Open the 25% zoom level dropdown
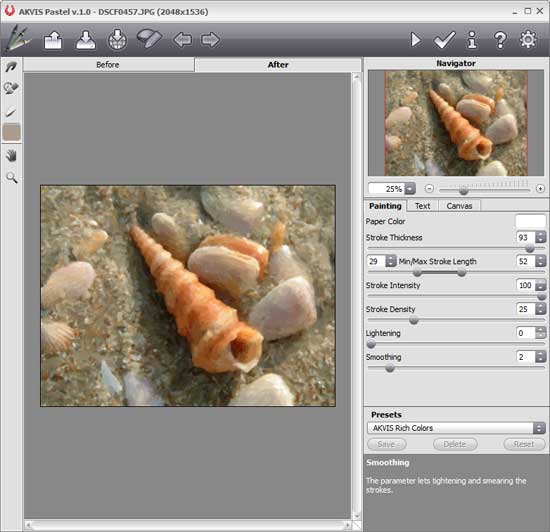The image size is (550, 532). [410, 189]
